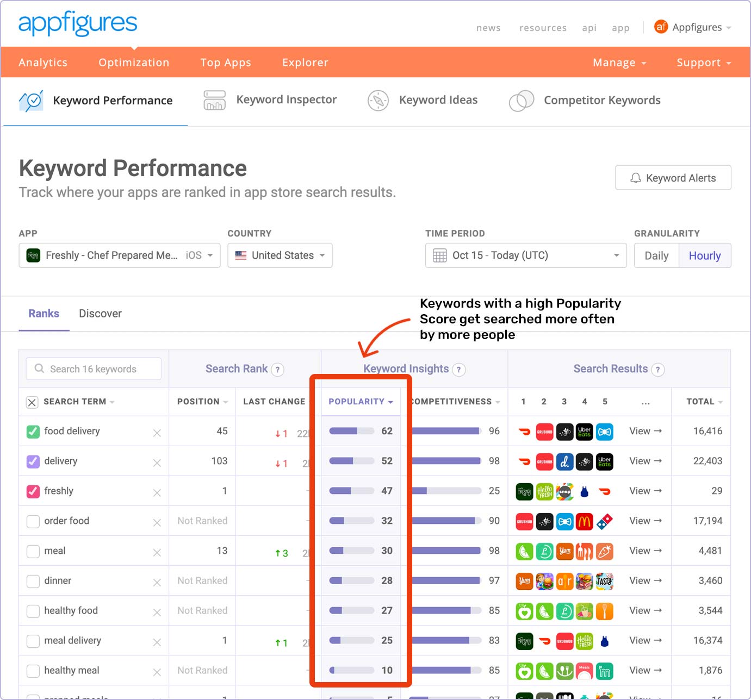Click the Keyword Alerts bell icon
Viewport: 751px width, 700px height.
pyautogui.click(x=635, y=178)
